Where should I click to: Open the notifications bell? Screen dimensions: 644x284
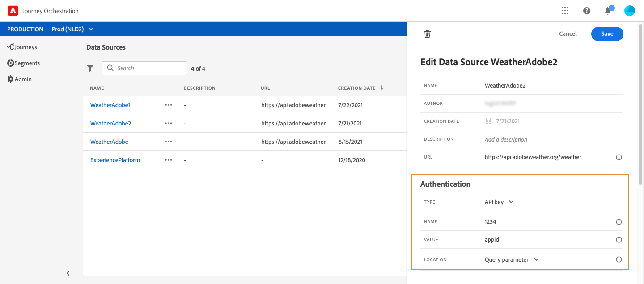608,11
